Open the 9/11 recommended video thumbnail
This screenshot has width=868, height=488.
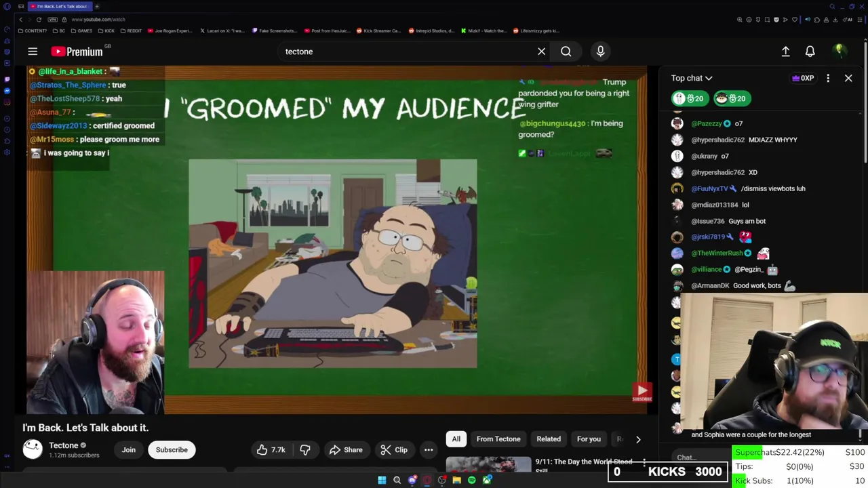(x=488, y=465)
